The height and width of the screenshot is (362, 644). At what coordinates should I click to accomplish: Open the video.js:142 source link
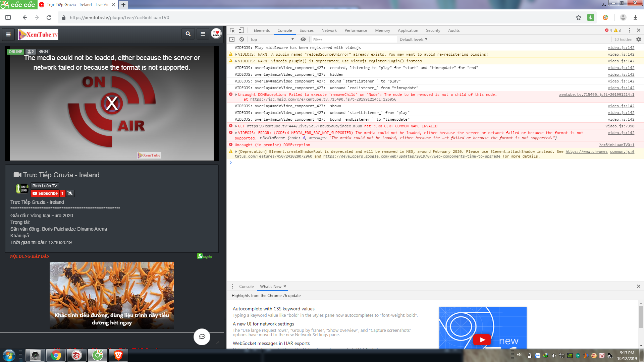click(621, 48)
